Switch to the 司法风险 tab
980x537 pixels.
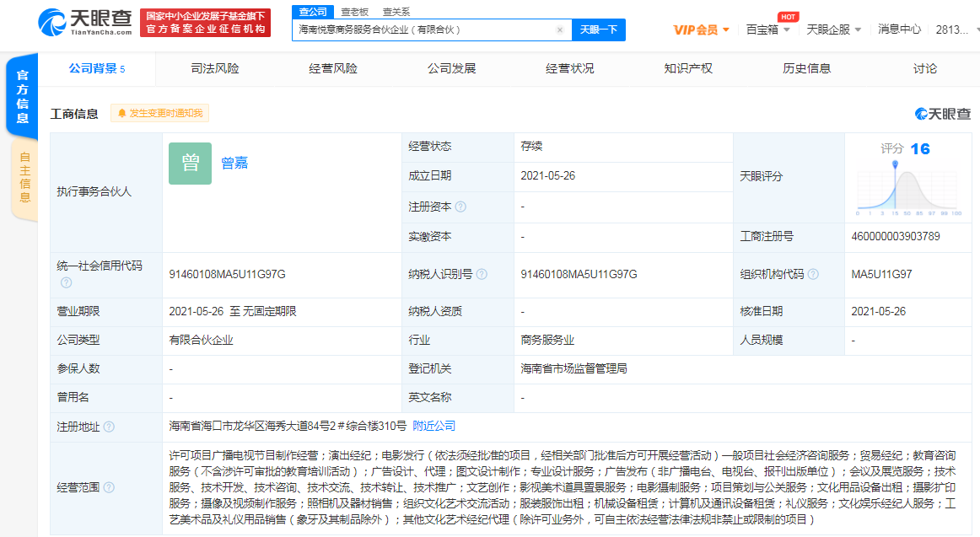tap(214, 68)
